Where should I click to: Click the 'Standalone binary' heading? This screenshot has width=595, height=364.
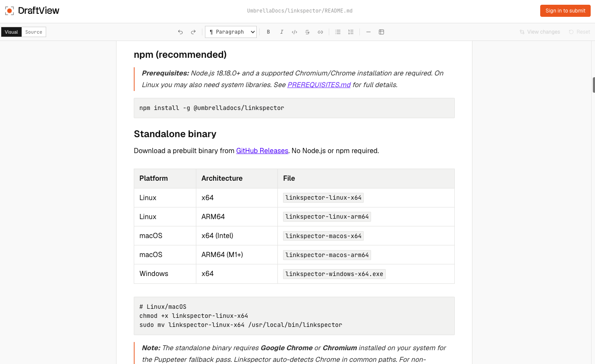(175, 134)
